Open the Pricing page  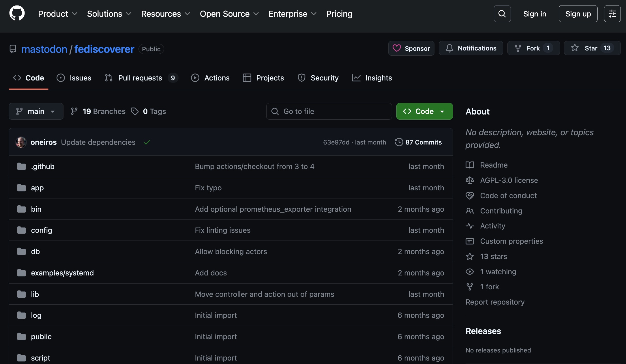(x=339, y=14)
